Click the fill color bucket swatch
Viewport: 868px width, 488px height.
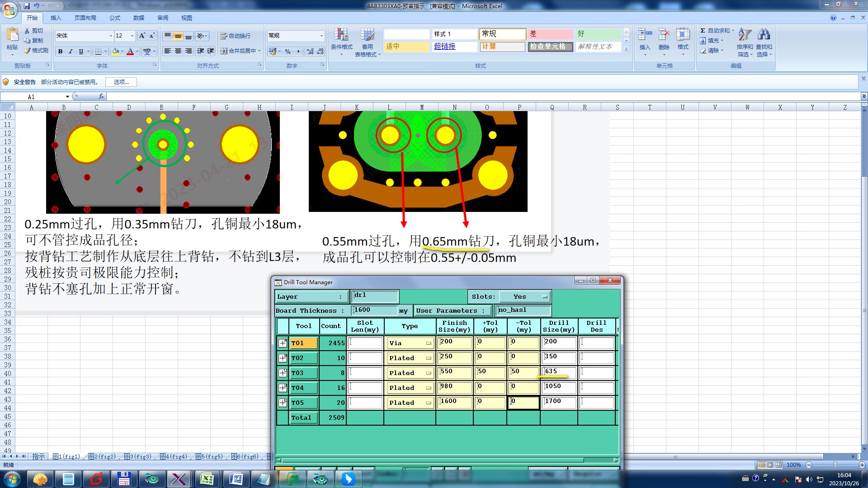[x=116, y=52]
